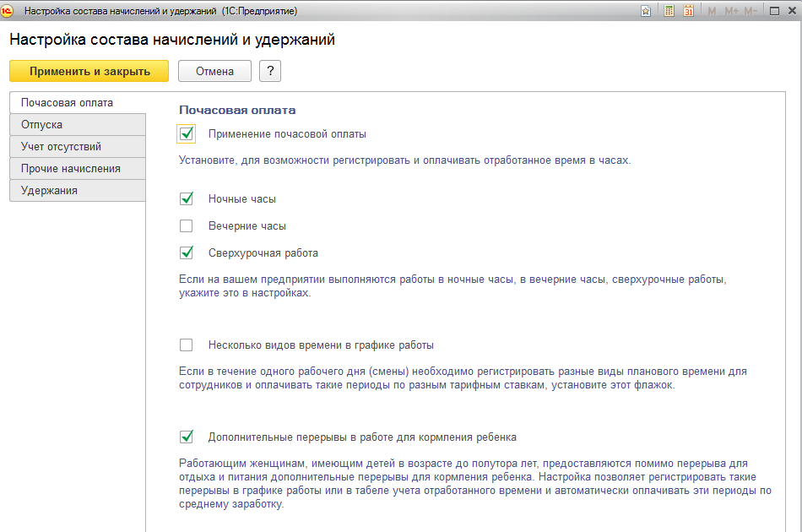The width and height of the screenshot is (802, 532).
Task: Open the calculator tool
Action: [x=669, y=11]
